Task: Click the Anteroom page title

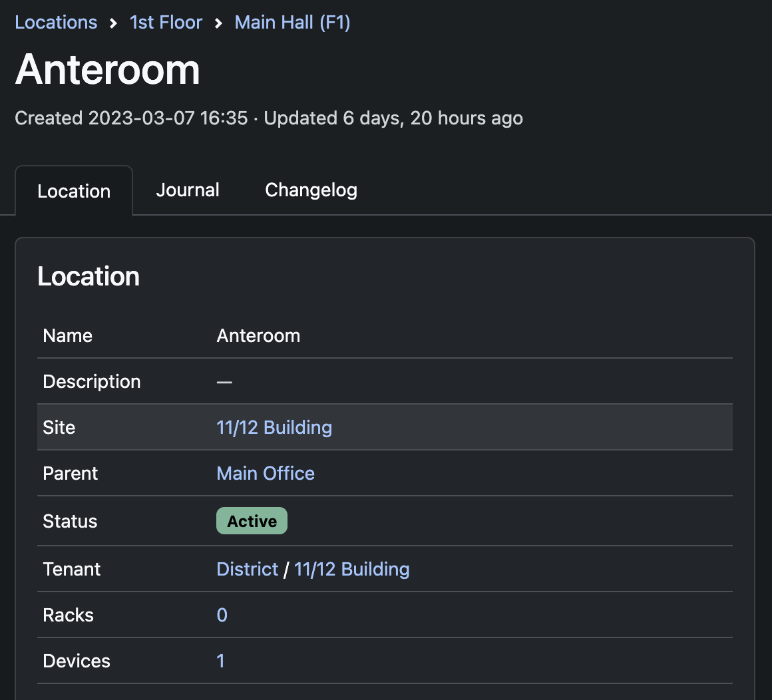Action: pos(107,71)
